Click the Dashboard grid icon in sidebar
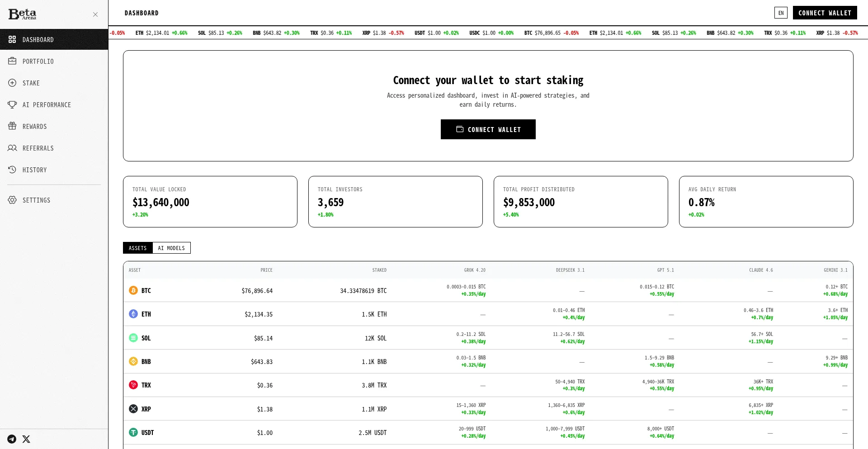The image size is (868, 449). click(12, 39)
